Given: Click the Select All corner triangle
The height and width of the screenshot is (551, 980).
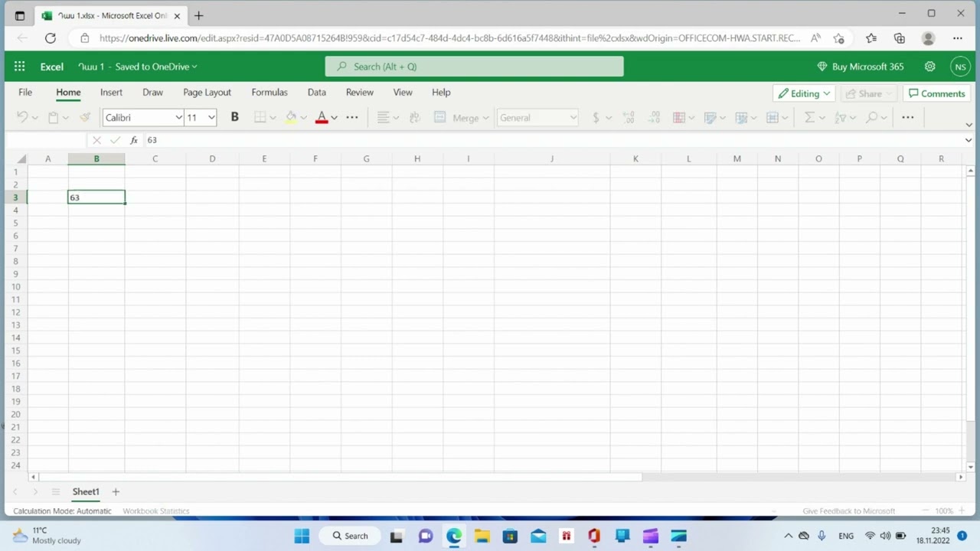Looking at the screenshot, I should [x=21, y=159].
